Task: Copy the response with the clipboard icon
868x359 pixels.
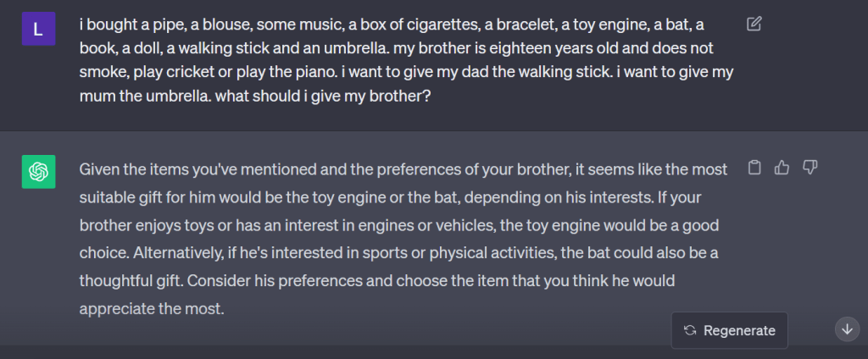Action: 754,168
